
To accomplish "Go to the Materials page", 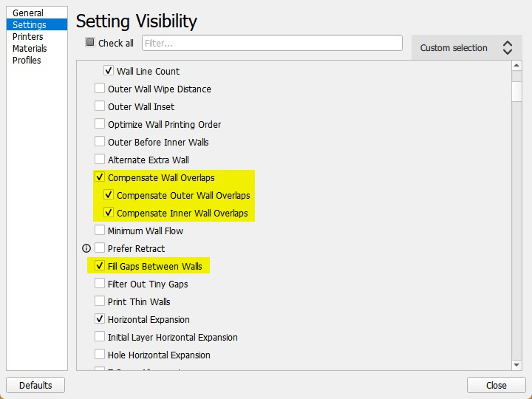I will tap(30, 49).
